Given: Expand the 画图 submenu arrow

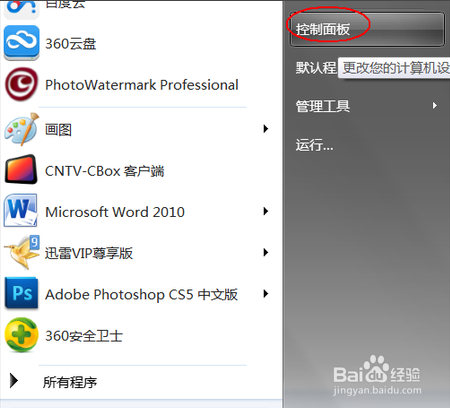Looking at the screenshot, I should (x=266, y=129).
